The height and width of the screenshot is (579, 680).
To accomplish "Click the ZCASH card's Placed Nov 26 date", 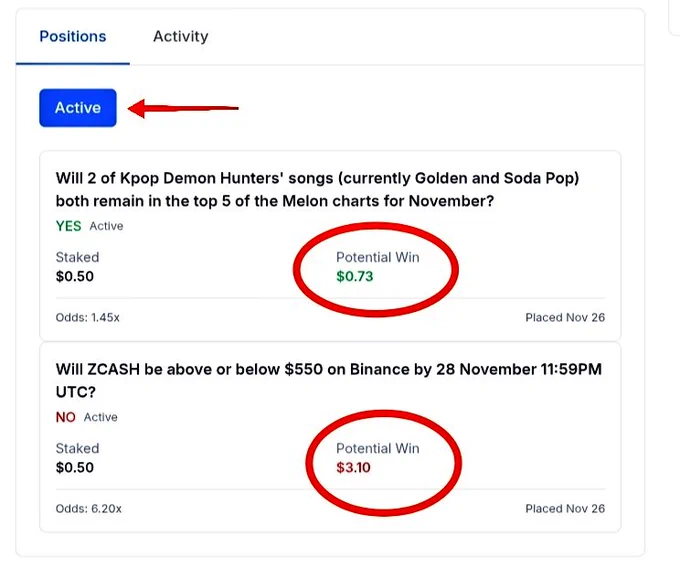I will tap(565, 508).
